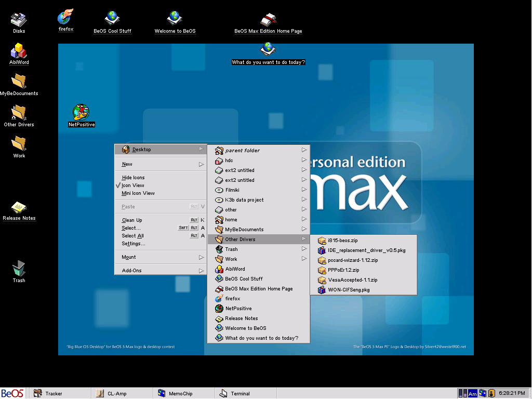Open pccard-wizard-1.12.zip file

363,260
